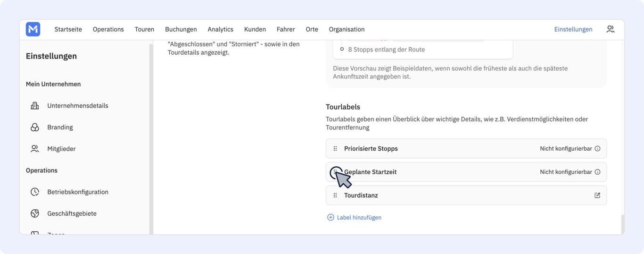The image size is (644, 254).
Task: Open the Analytics section
Action: click(220, 29)
